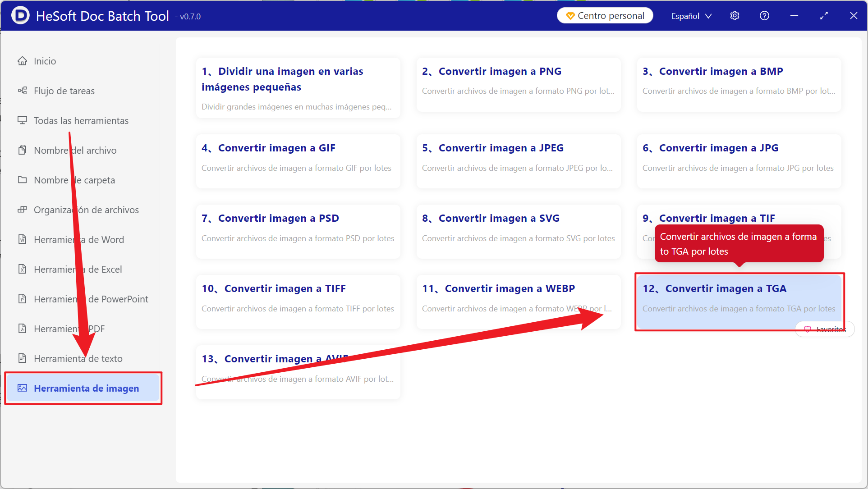Select Todas las herramientas
Viewport: 868px width, 489px height.
point(81,120)
